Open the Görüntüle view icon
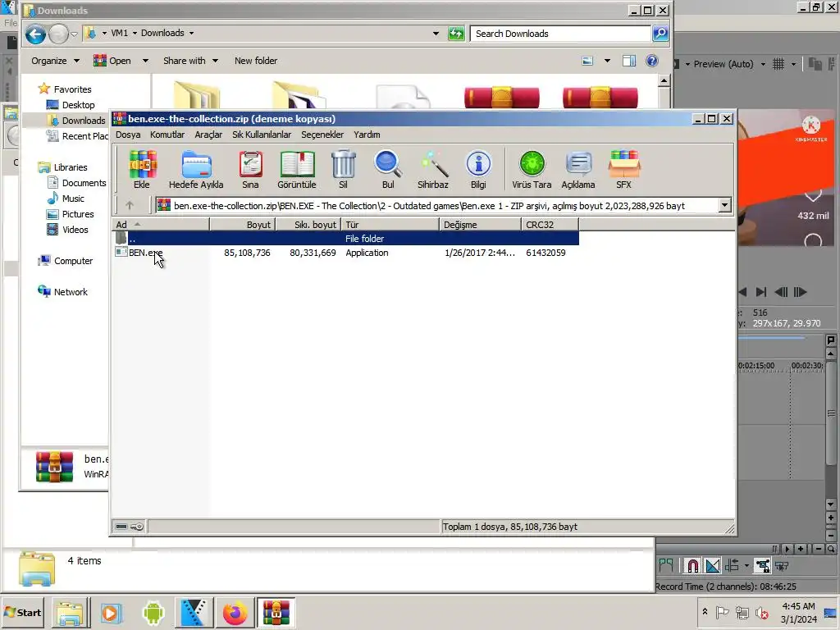 [x=297, y=169]
